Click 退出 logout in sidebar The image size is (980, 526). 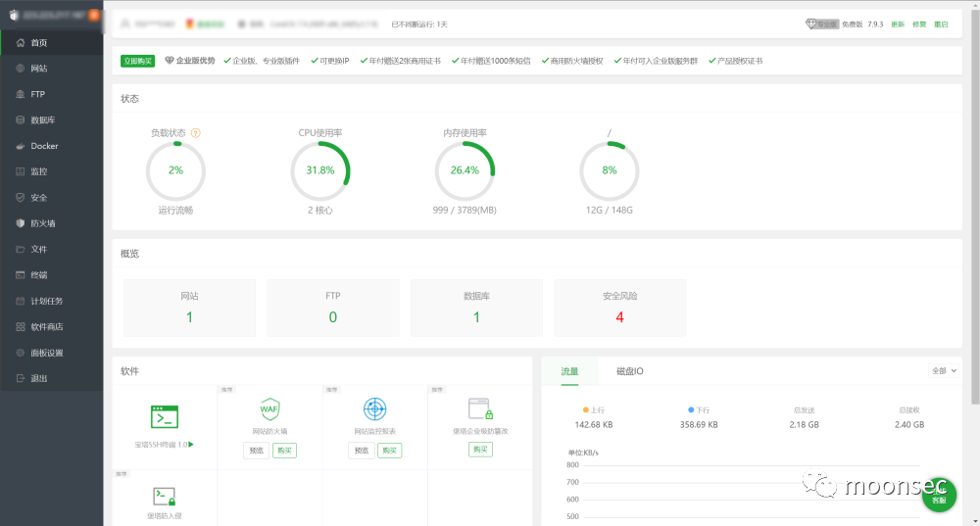click(51, 378)
